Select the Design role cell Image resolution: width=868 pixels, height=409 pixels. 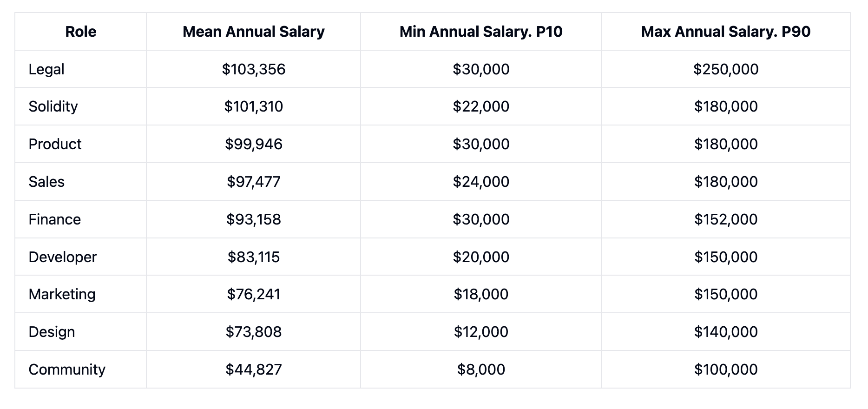(x=52, y=332)
